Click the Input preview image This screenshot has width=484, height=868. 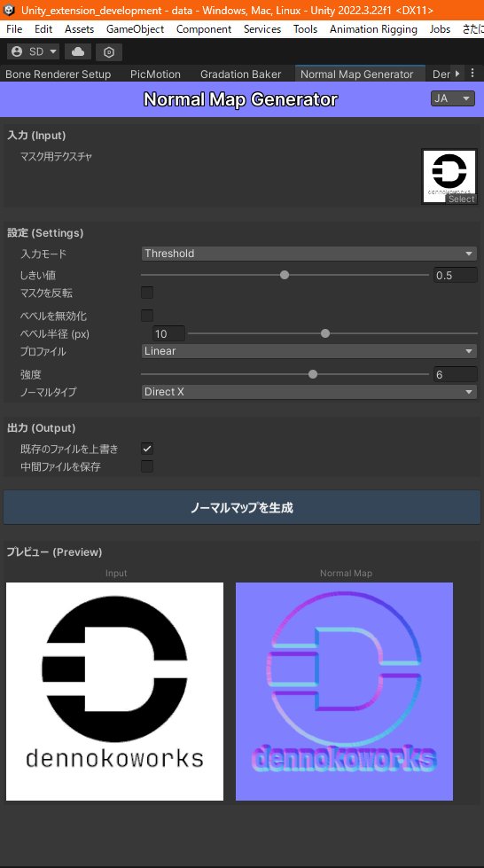[x=114, y=692]
